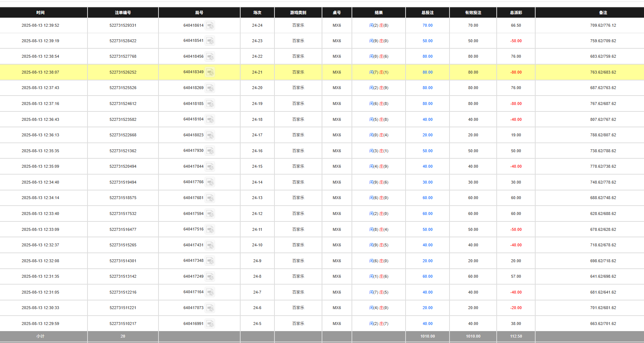Viewport: 644px width, 343px height.
Task: Open the icon next to round 640417766
Action: pos(210,183)
